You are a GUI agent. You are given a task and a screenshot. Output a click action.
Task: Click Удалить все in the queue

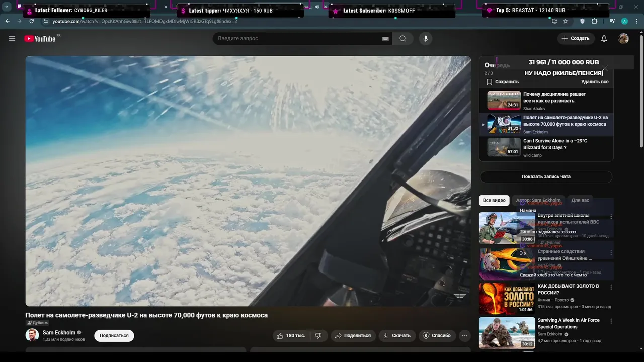595,82
